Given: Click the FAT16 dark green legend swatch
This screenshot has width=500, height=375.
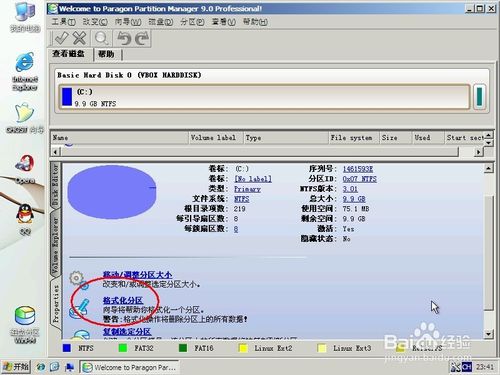Looking at the screenshot, I should coord(183,348).
